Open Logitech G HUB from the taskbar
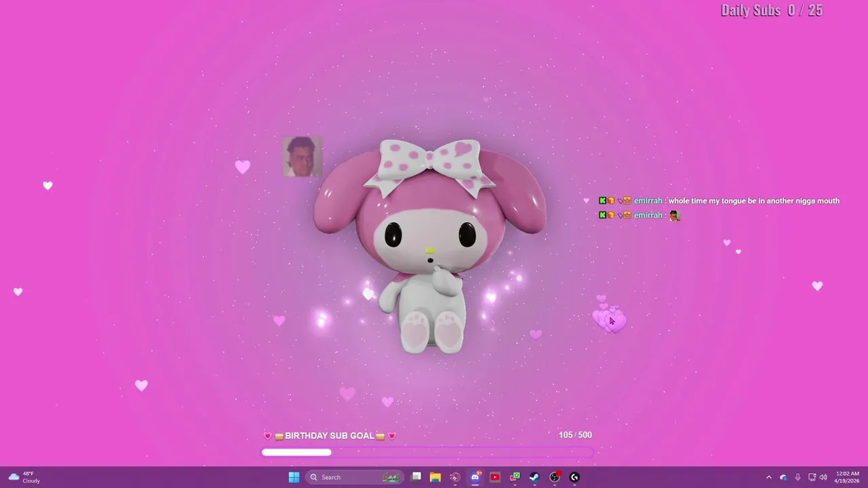This screenshot has width=868, height=488. click(574, 477)
